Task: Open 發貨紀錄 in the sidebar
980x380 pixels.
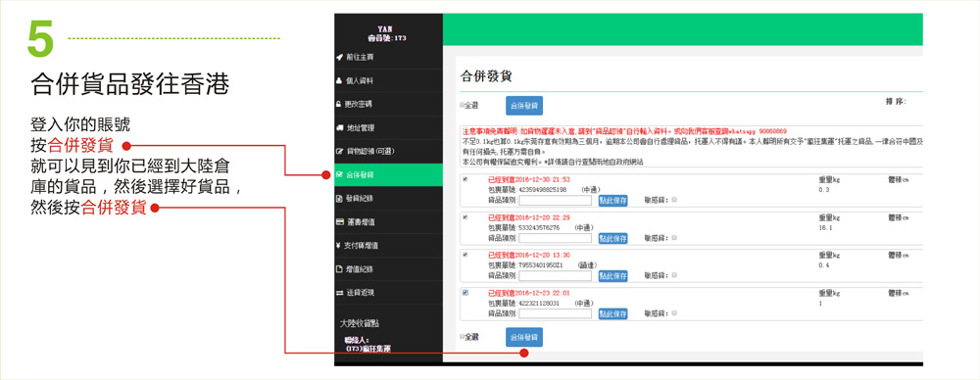Action: coord(388,199)
